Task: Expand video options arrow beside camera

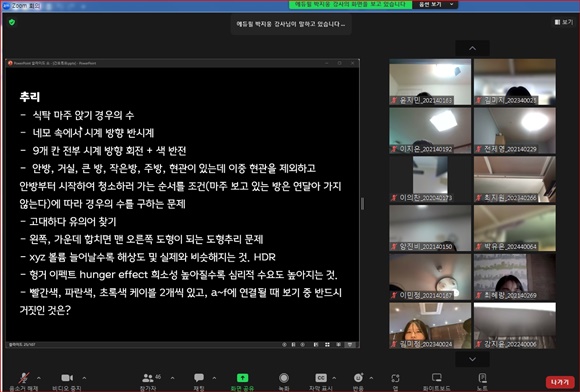Action: [84, 378]
